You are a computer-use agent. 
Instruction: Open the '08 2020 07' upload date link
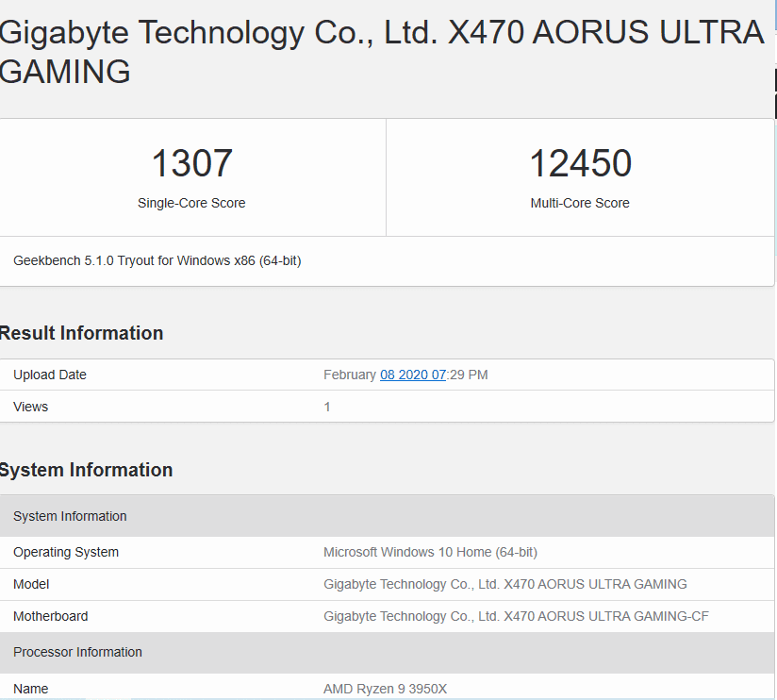pyautogui.click(x=413, y=375)
